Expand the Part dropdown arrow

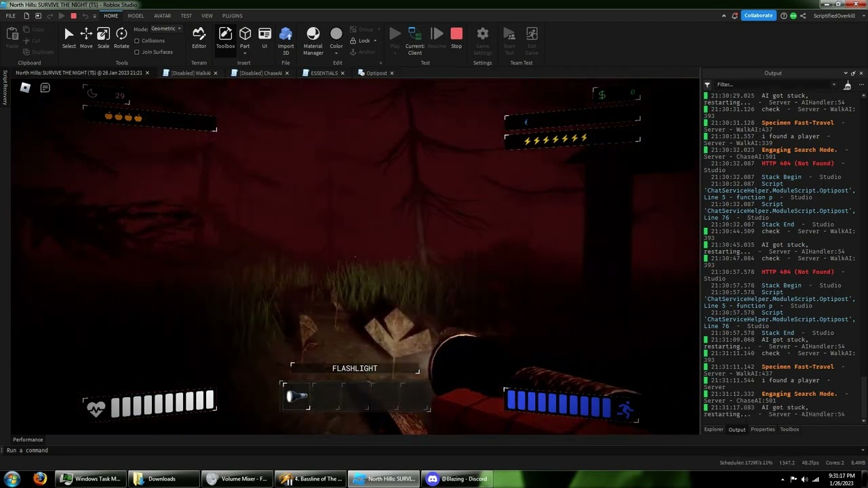click(x=245, y=53)
